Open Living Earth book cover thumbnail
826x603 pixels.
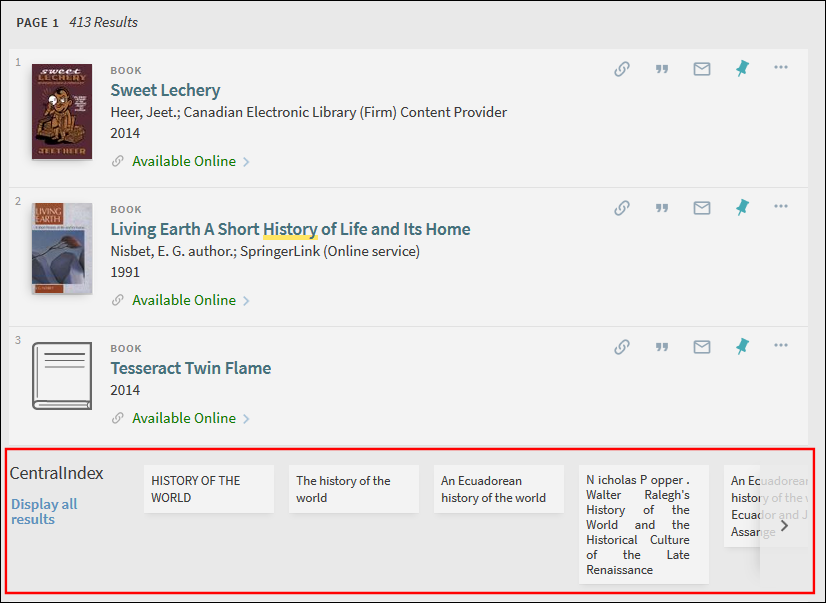pos(62,249)
